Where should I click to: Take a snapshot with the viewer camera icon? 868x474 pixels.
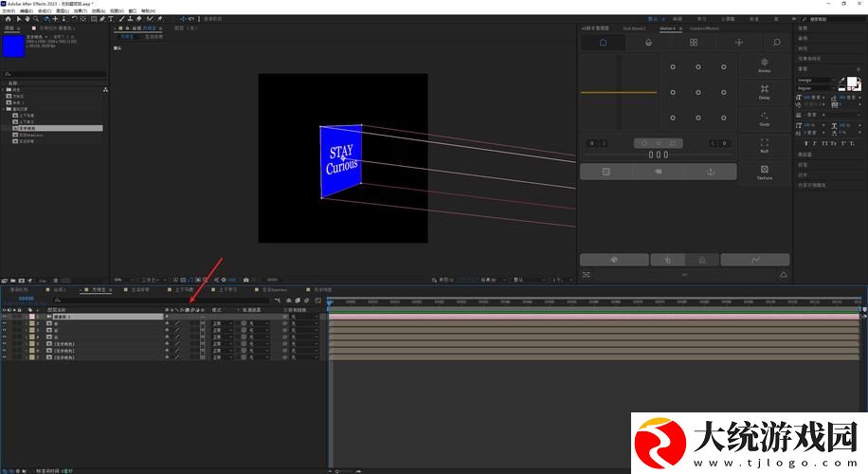(x=245, y=280)
